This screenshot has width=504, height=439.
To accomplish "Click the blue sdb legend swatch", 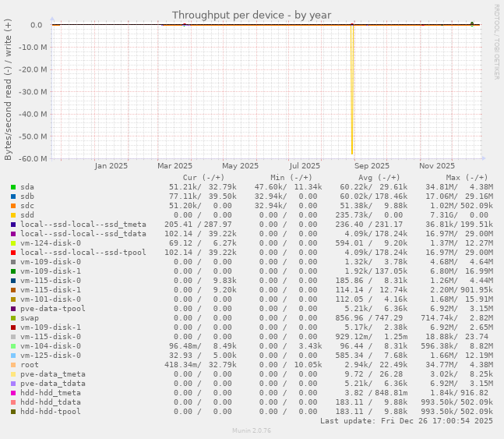I will click(x=13, y=196).
